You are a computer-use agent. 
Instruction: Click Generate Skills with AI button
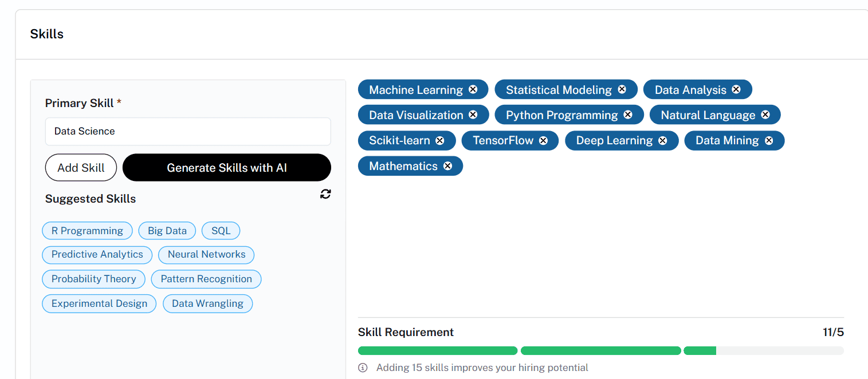227,168
